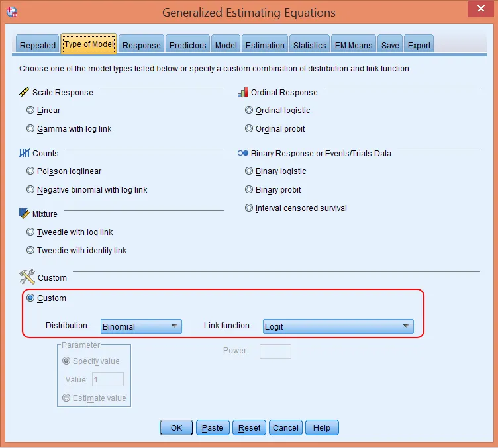Choose Gamma with log link option

click(30, 128)
